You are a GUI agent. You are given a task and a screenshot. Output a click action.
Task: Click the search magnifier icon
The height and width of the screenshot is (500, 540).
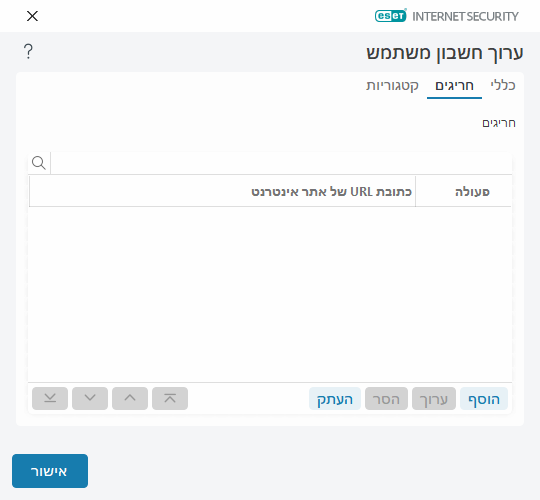[x=39, y=163]
